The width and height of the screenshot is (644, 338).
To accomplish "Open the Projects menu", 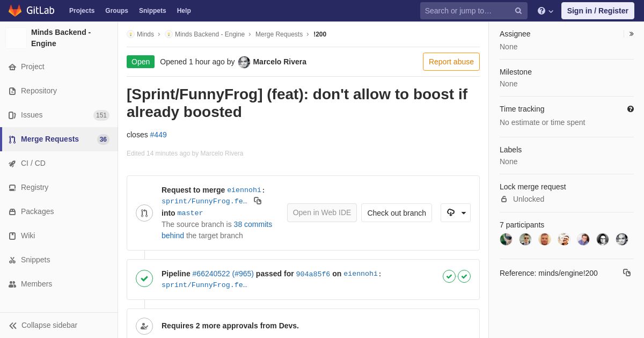I will (x=82, y=11).
